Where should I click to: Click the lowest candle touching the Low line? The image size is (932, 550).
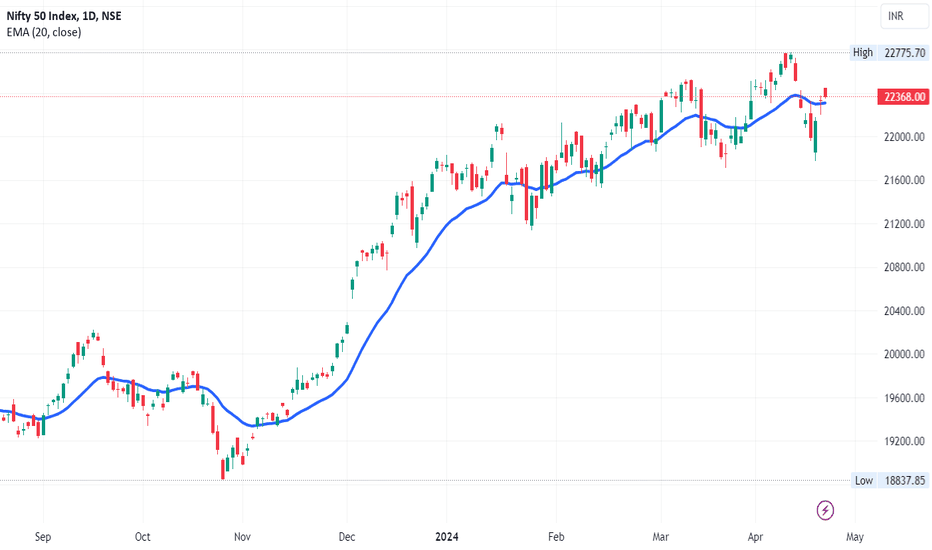point(223,469)
